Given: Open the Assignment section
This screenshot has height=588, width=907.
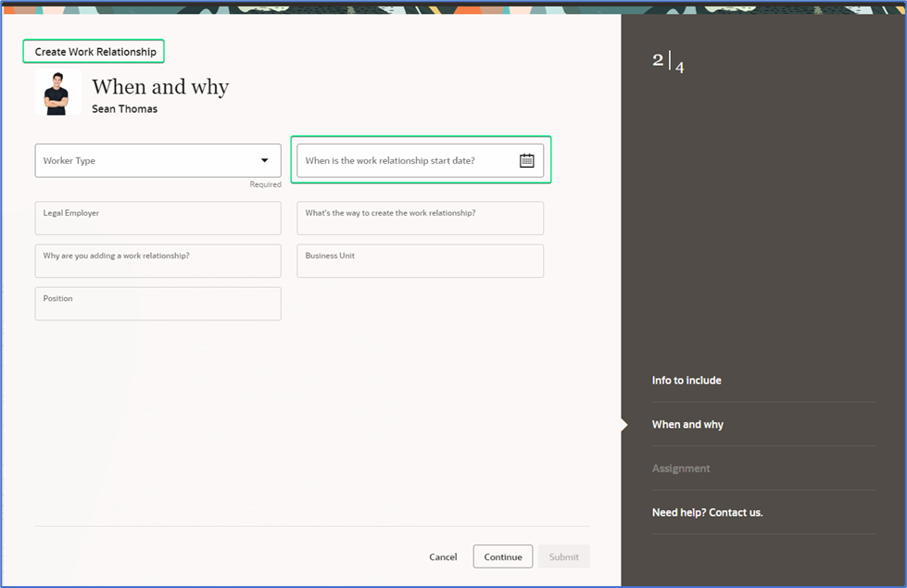Looking at the screenshot, I should tap(681, 468).
